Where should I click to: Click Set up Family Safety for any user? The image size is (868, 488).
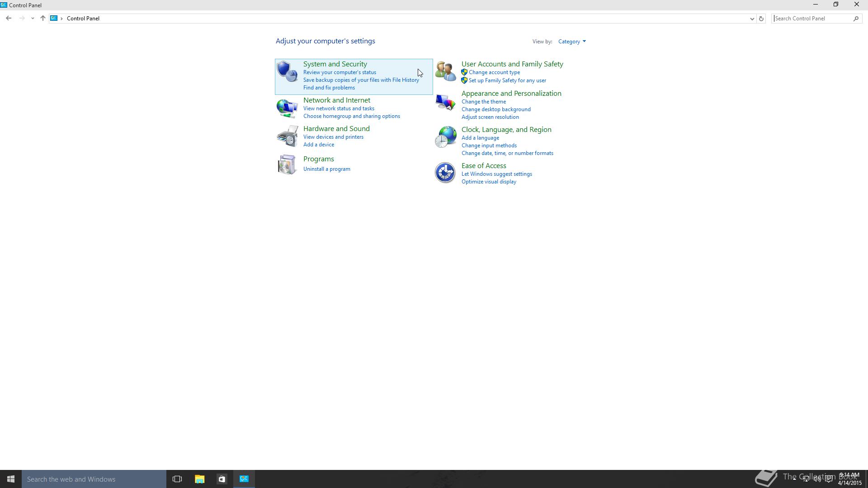pyautogui.click(x=507, y=80)
